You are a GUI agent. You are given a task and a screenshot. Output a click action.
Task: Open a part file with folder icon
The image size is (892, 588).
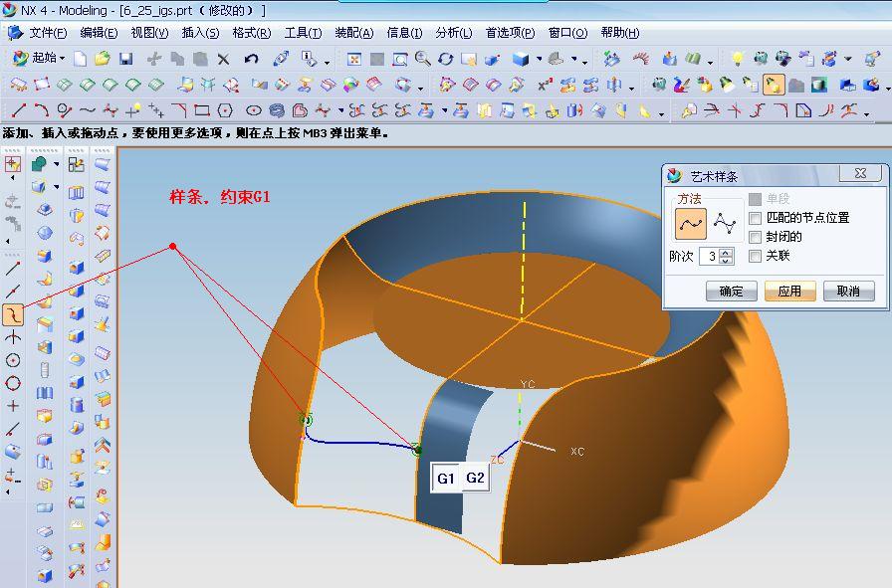(103, 59)
